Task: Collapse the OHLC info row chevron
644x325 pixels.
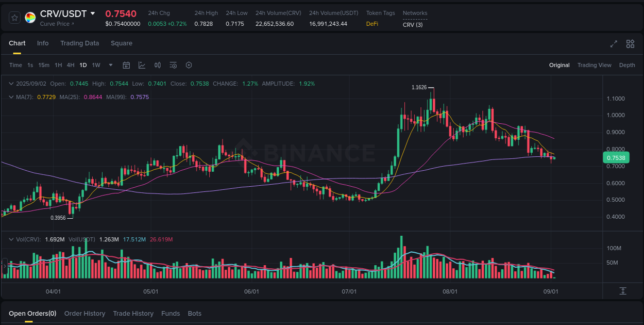Action: coord(11,83)
